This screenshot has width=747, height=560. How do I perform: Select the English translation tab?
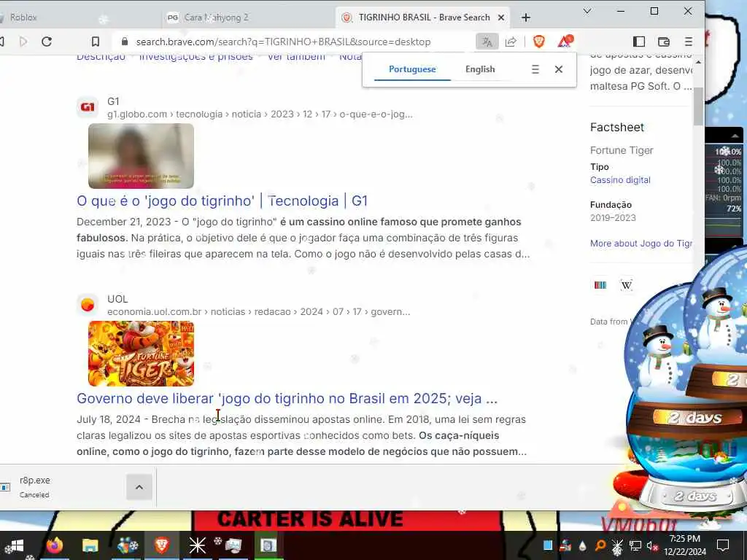(x=480, y=69)
